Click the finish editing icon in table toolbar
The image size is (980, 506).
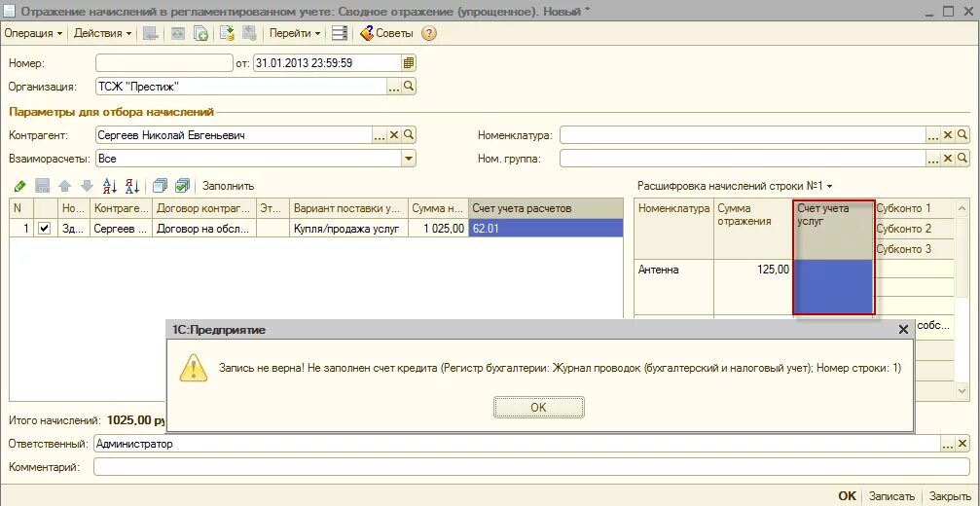pyautogui.click(x=43, y=186)
